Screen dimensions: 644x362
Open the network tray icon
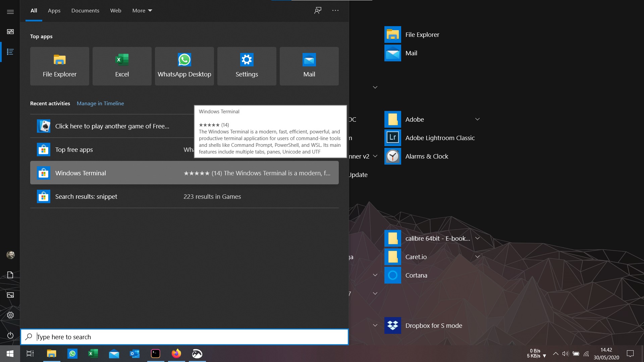tap(586, 354)
